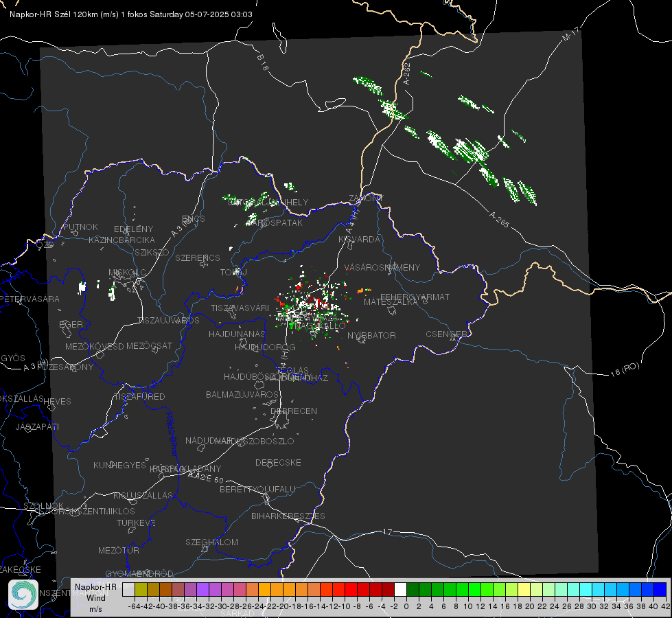The width and height of the screenshot is (672, 618).
Task: Click the PUTNOK town label
Action: coord(80,227)
